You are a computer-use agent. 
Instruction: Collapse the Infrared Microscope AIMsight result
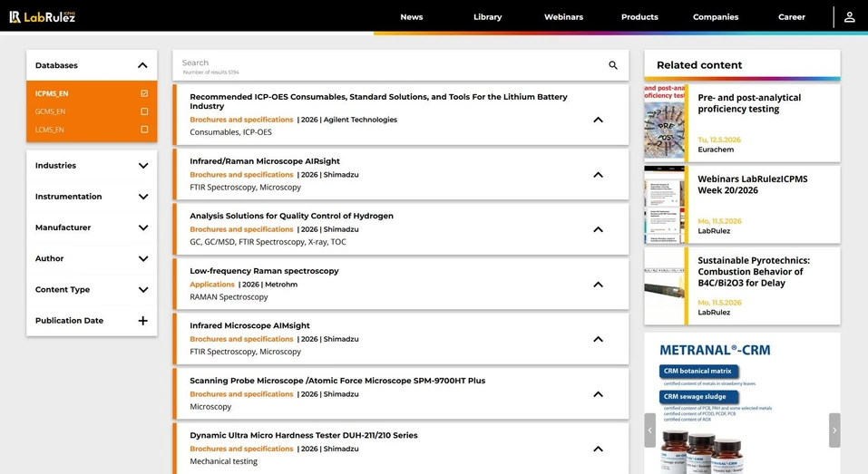coord(598,339)
